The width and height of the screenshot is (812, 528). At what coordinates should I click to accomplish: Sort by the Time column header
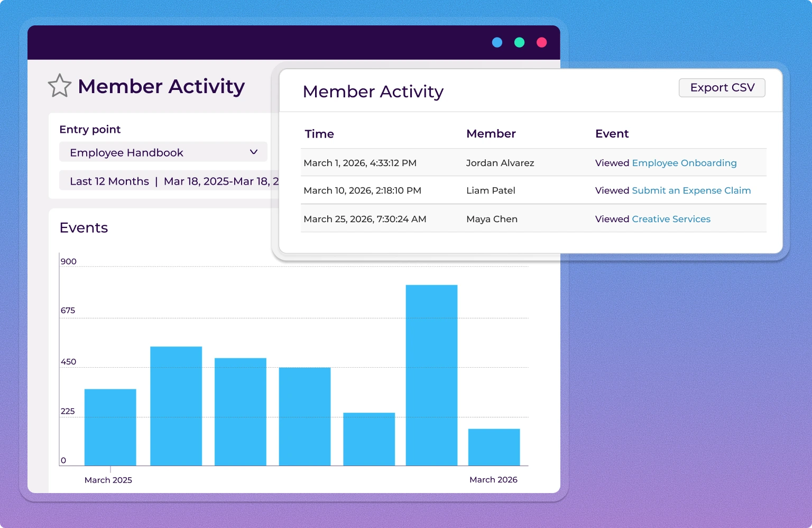click(x=319, y=134)
